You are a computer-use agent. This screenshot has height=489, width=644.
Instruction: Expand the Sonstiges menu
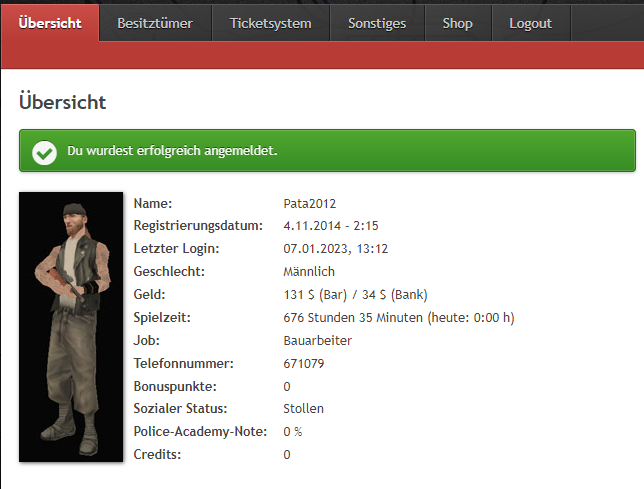[377, 23]
